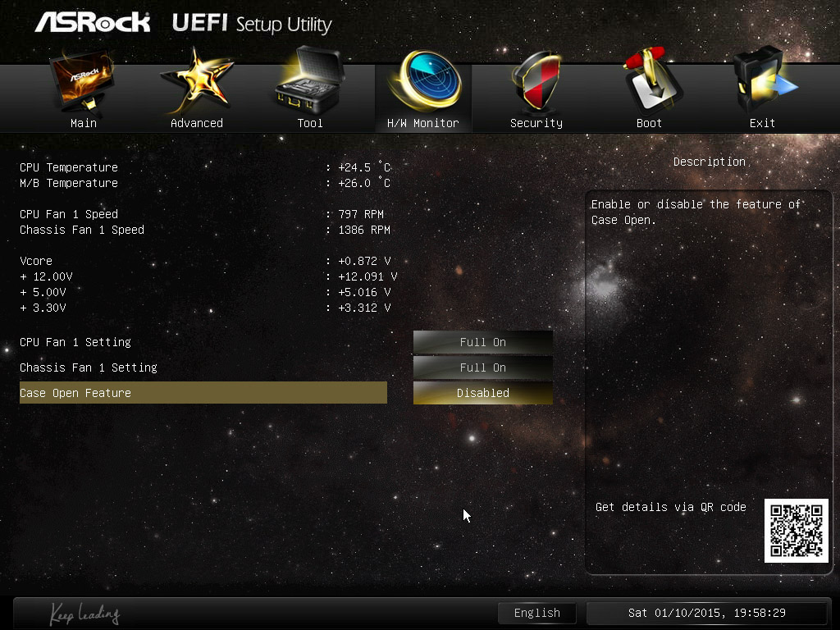Open the Chassis Fan 1 Setting dropdown
This screenshot has width=840, height=630.
482,367
